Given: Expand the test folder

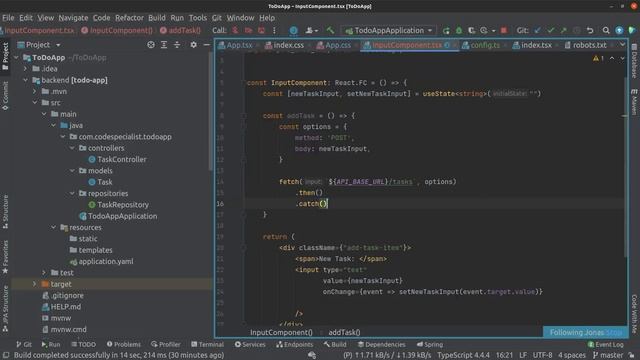Looking at the screenshot, I should point(44,273).
